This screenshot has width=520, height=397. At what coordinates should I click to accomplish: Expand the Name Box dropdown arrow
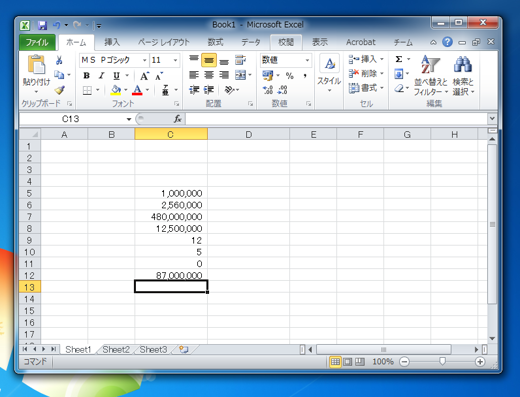coord(129,119)
